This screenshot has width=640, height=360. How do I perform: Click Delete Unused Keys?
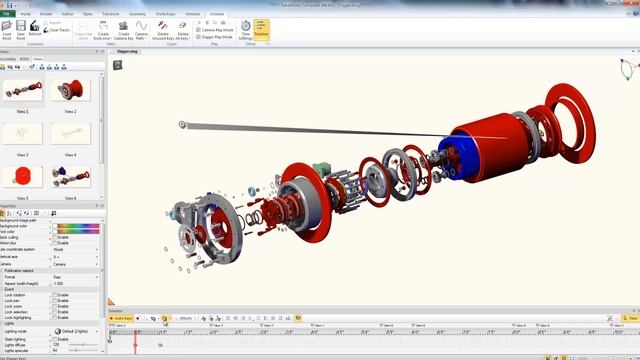163,30
